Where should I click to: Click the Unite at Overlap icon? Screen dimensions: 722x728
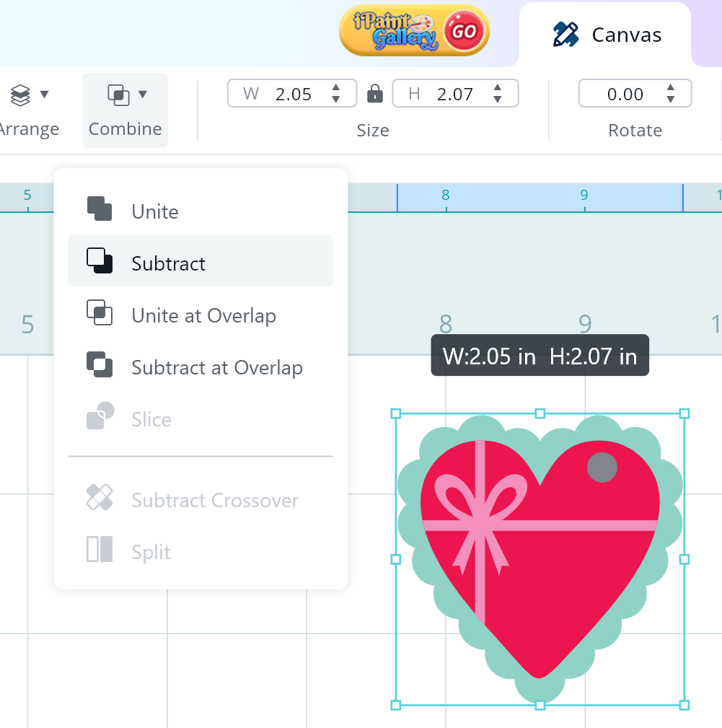[x=100, y=313]
